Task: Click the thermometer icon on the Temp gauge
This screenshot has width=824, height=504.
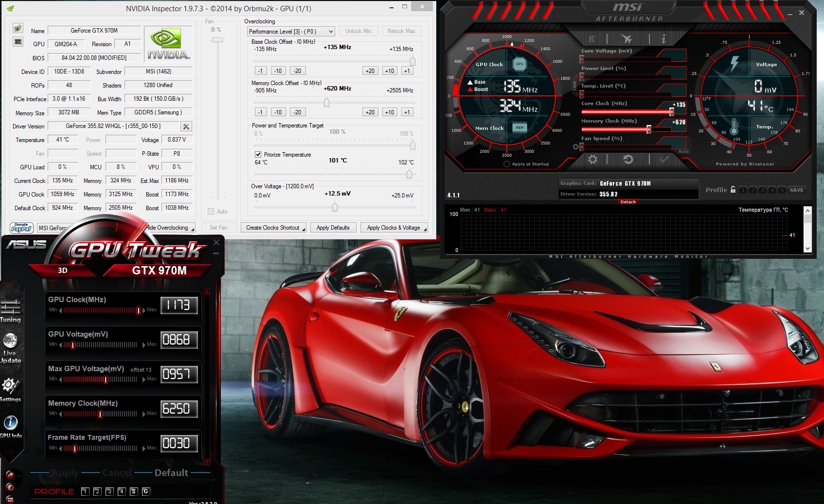Action: coord(734,127)
